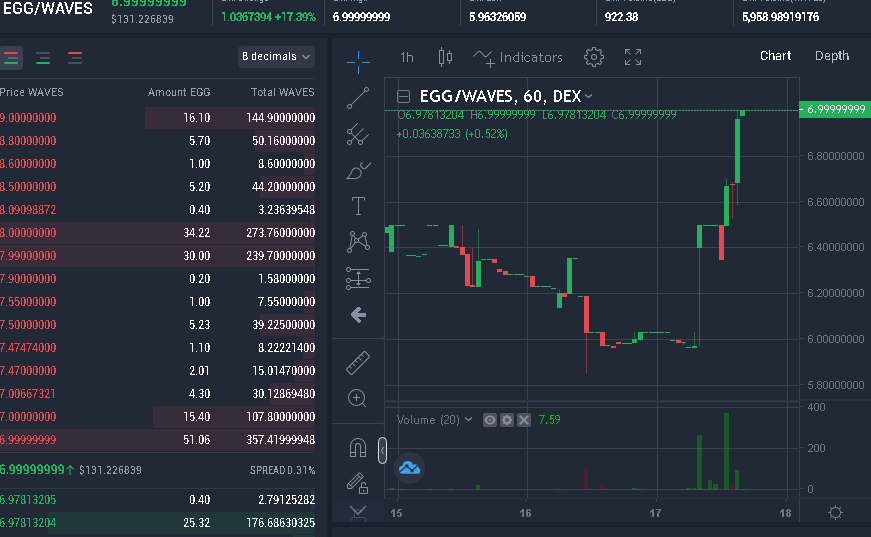This screenshot has height=537, width=871.
Task: Open the long position forecasting tool
Action: pyautogui.click(x=358, y=278)
